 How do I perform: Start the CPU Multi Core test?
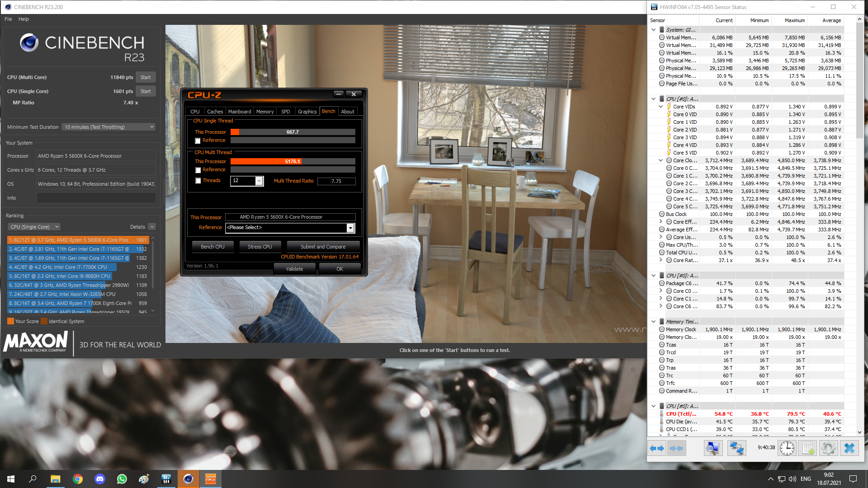point(146,77)
